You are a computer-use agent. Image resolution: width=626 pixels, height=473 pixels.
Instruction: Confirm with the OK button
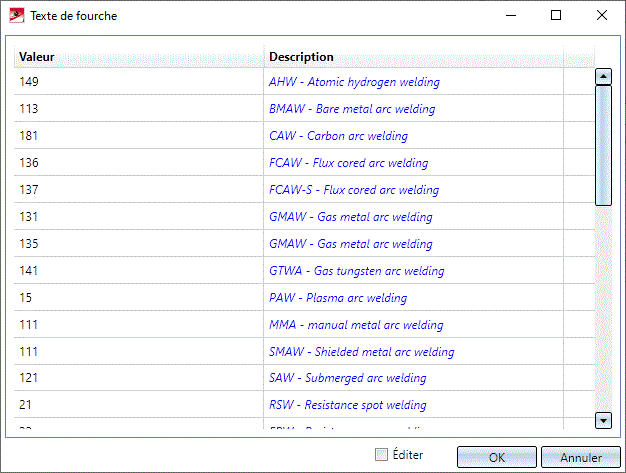pos(496,457)
